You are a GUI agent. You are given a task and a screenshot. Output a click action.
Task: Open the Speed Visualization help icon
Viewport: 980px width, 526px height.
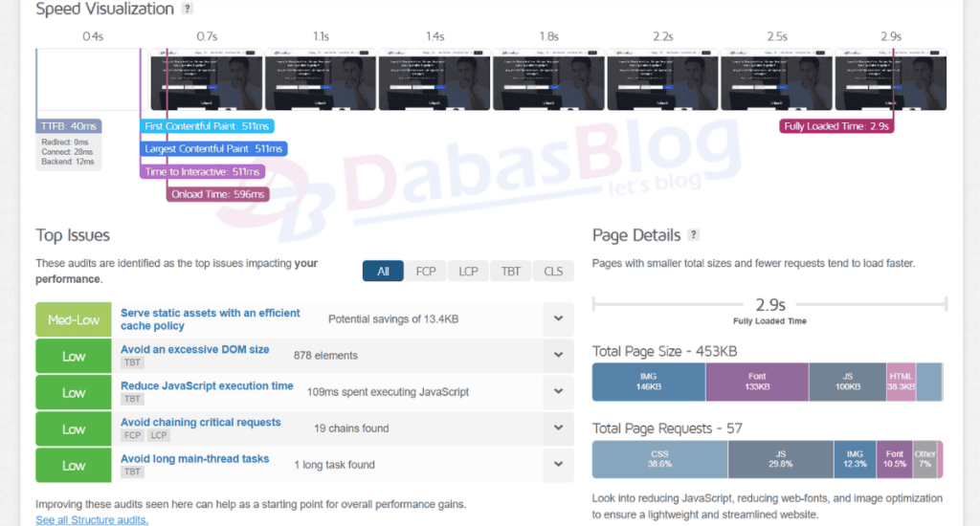(187, 9)
